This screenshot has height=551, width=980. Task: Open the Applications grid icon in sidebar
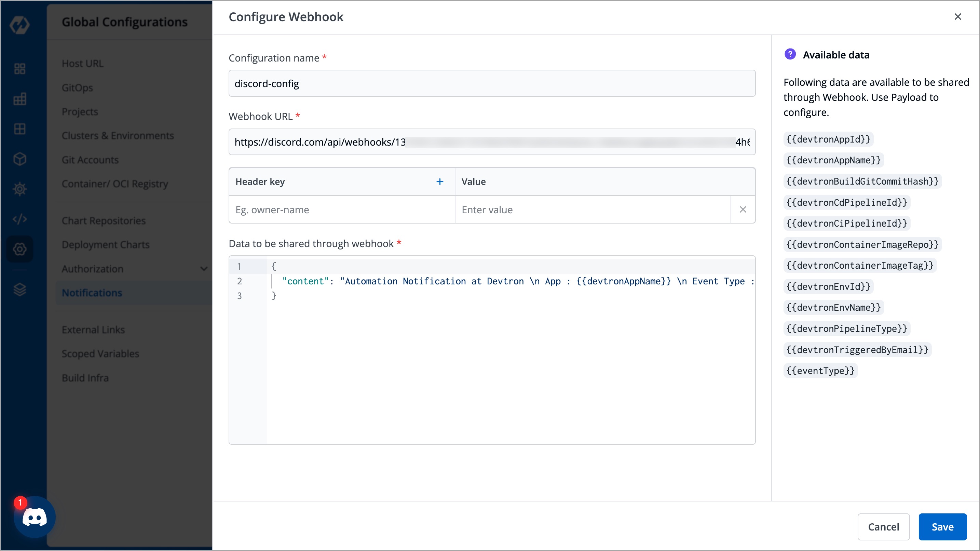pos(19,69)
